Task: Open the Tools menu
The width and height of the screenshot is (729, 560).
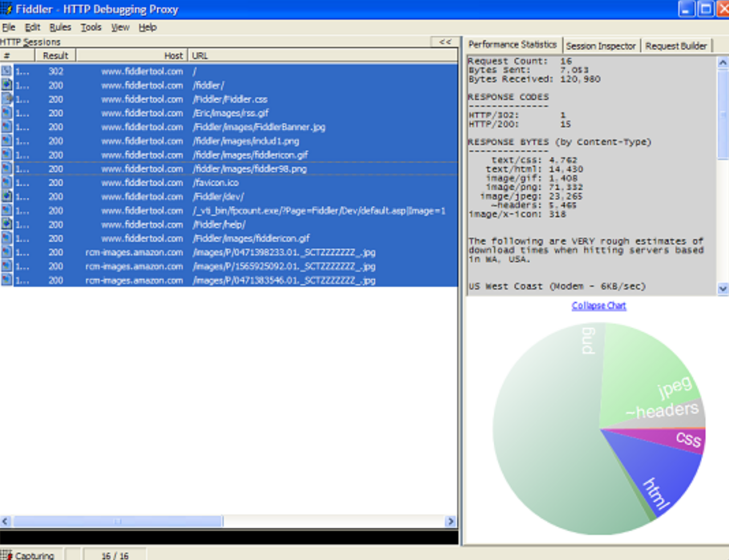Action: pyautogui.click(x=91, y=27)
